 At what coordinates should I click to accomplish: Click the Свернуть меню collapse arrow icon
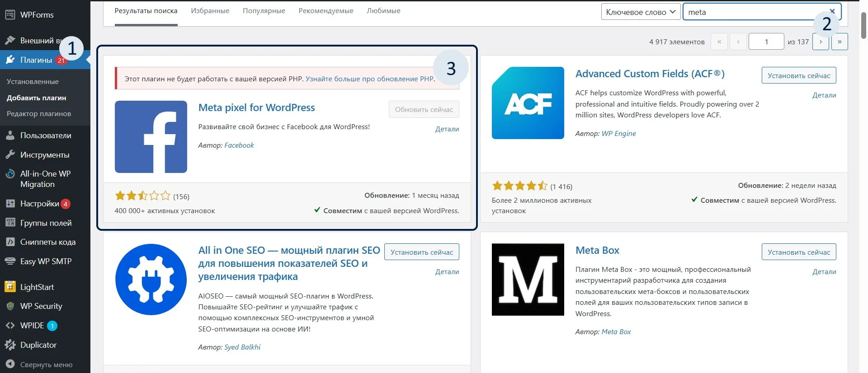(11, 364)
